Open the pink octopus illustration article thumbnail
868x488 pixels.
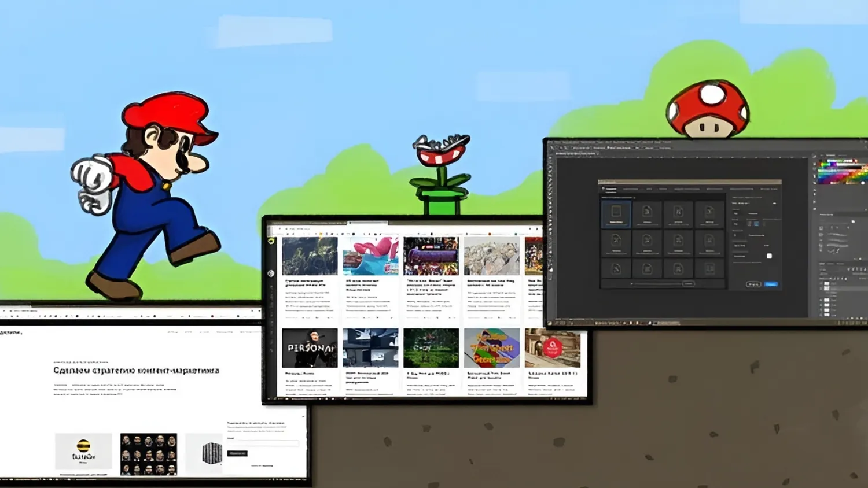[x=370, y=256]
